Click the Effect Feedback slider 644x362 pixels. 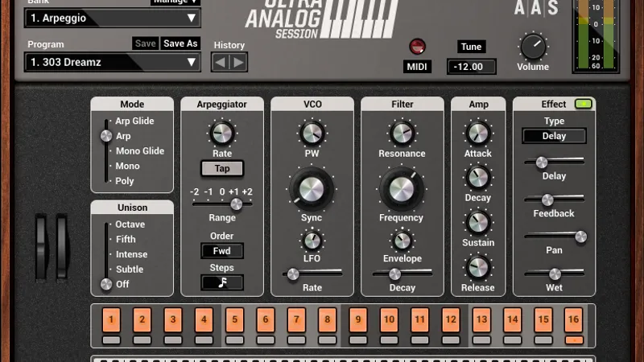coord(554,200)
